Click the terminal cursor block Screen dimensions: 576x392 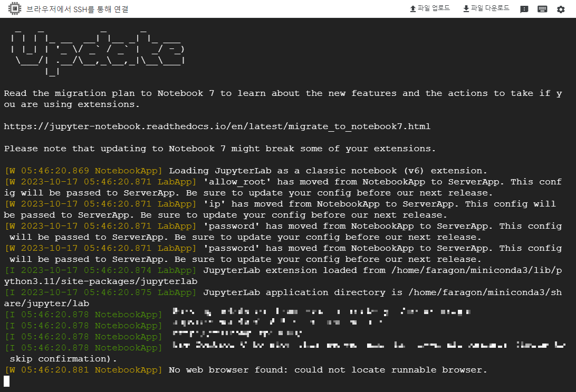(7, 381)
